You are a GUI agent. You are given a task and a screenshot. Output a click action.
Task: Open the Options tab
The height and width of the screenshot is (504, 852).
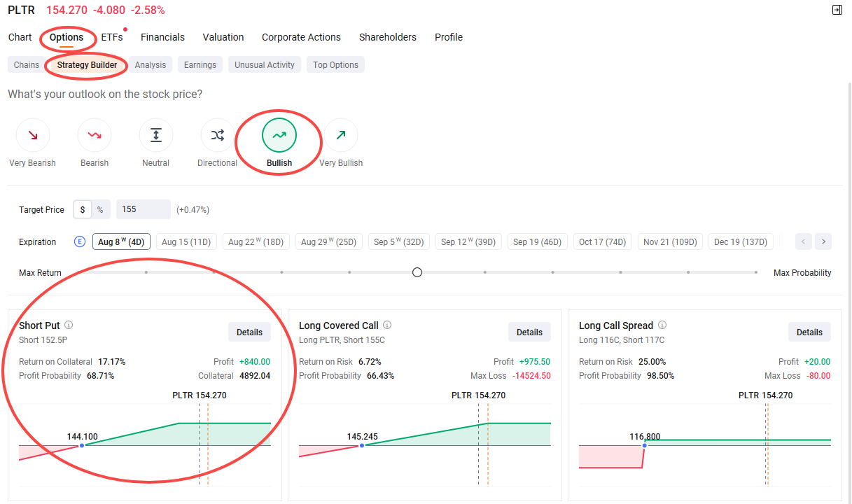67,38
